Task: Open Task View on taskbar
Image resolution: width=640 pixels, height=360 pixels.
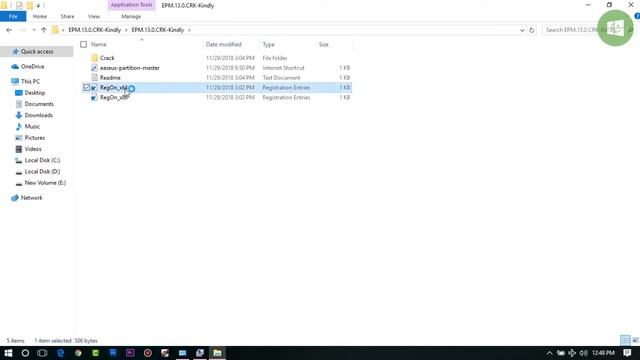Action: [42, 353]
